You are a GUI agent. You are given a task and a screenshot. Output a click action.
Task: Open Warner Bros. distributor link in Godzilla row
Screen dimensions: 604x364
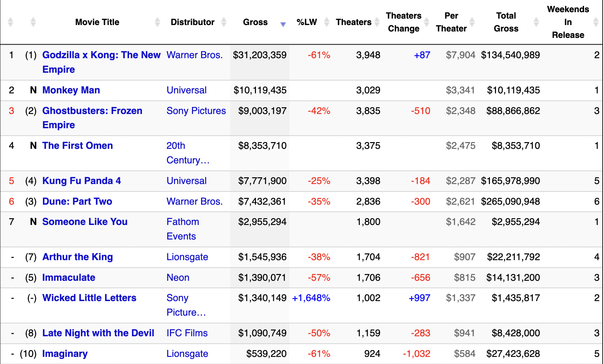pos(195,55)
